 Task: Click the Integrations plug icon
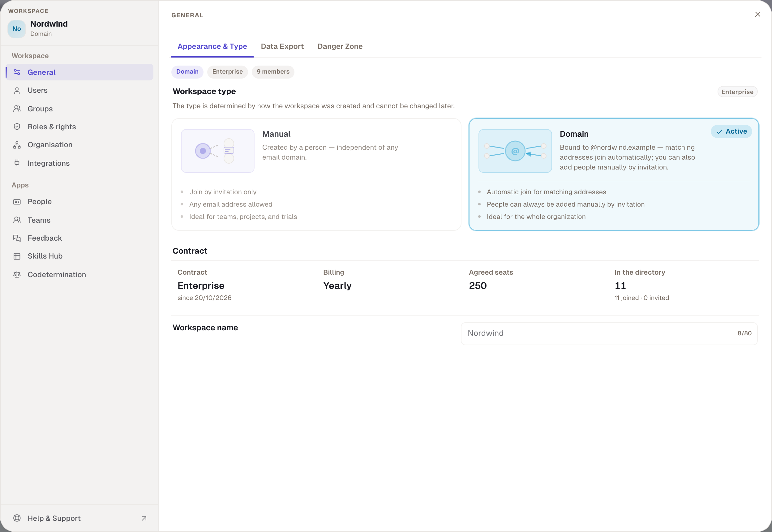17,163
